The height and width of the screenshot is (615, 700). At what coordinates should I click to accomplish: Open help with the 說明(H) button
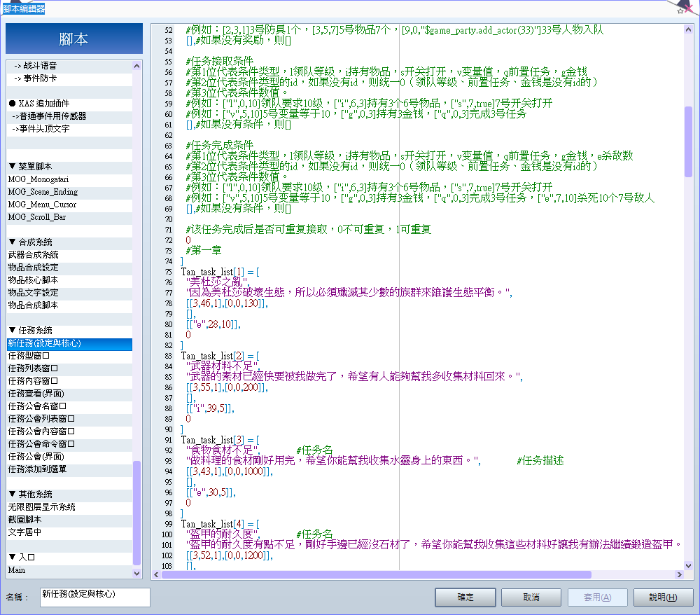pyautogui.click(x=663, y=597)
